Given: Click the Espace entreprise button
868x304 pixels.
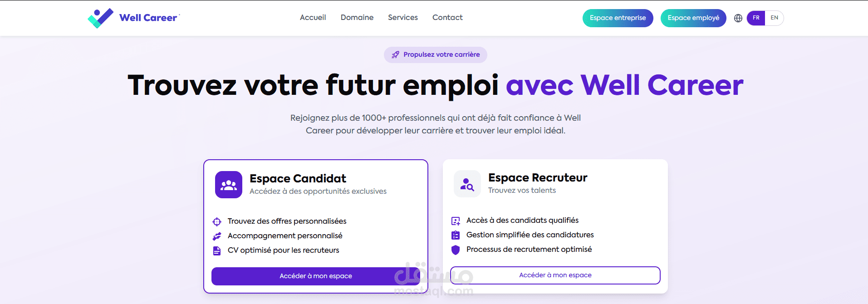Looking at the screenshot, I should point(618,18).
